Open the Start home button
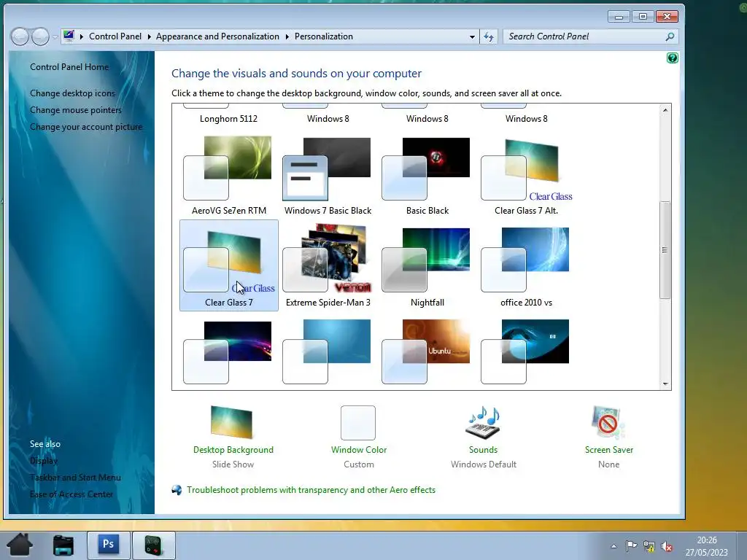The width and height of the screenshot is (747, 560). coord(20,545)
